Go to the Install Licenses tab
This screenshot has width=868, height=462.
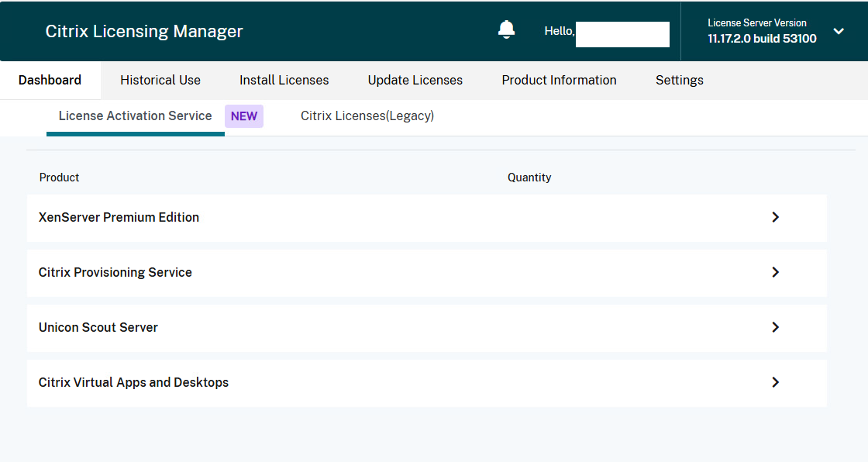284,80
